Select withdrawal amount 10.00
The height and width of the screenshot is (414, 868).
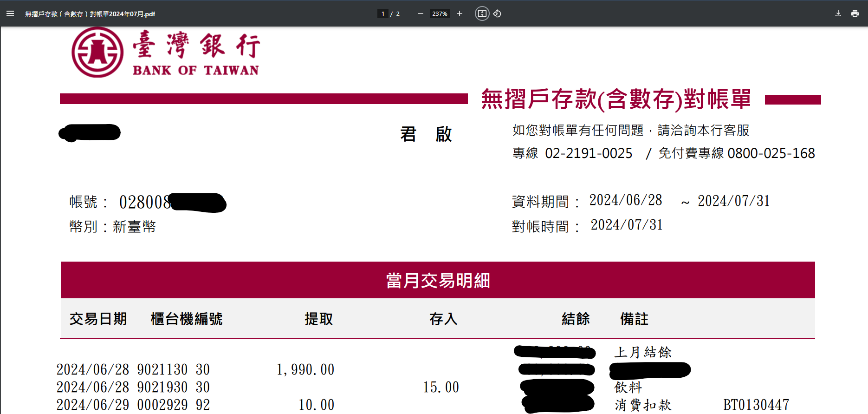pyautogui.click(x=317, y=405)
